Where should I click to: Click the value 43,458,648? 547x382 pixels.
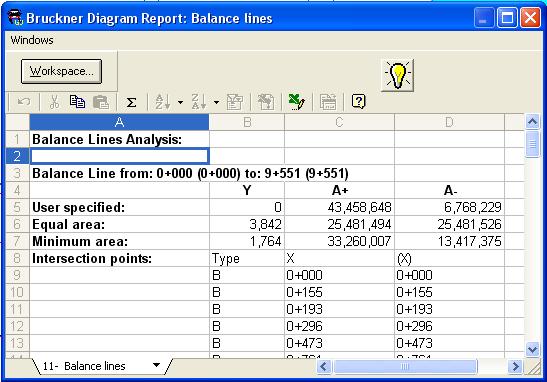pos(359,208)
